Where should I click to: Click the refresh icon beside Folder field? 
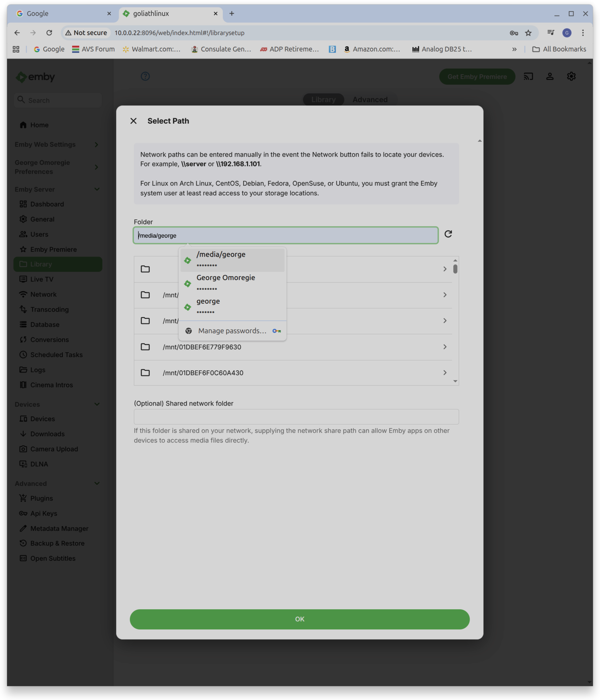click(x=448, y=234)
